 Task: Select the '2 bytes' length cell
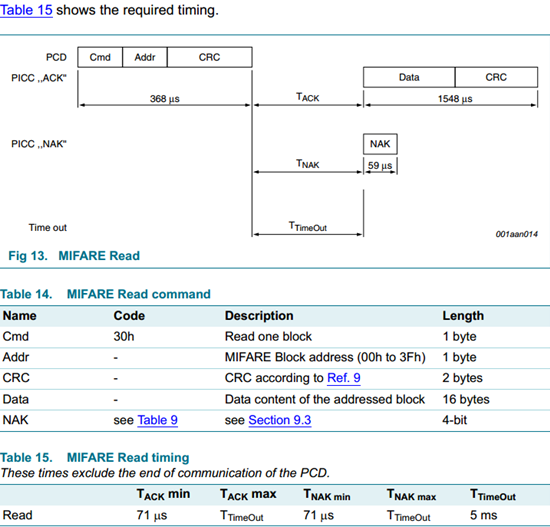pyautogui.click(x=462, y=378)
